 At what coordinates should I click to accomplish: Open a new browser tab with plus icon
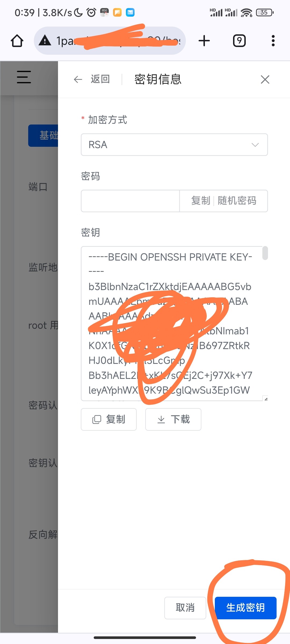[204, 41]
